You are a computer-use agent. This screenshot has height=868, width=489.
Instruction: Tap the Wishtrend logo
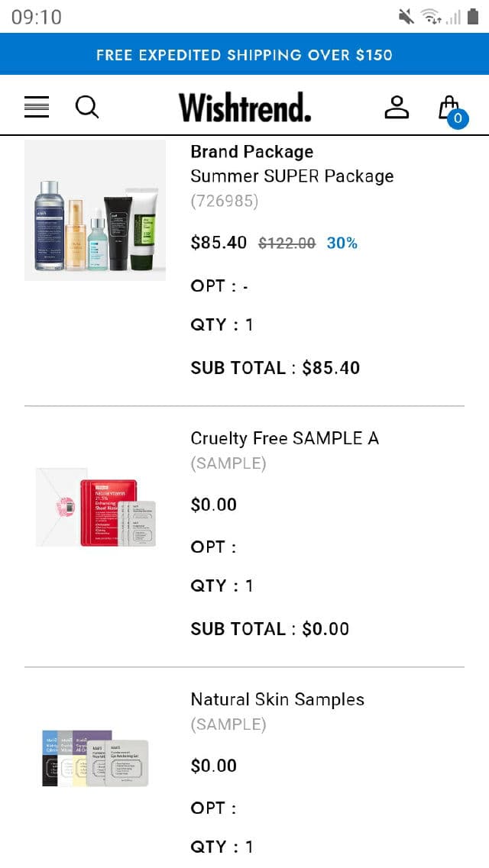245,108
